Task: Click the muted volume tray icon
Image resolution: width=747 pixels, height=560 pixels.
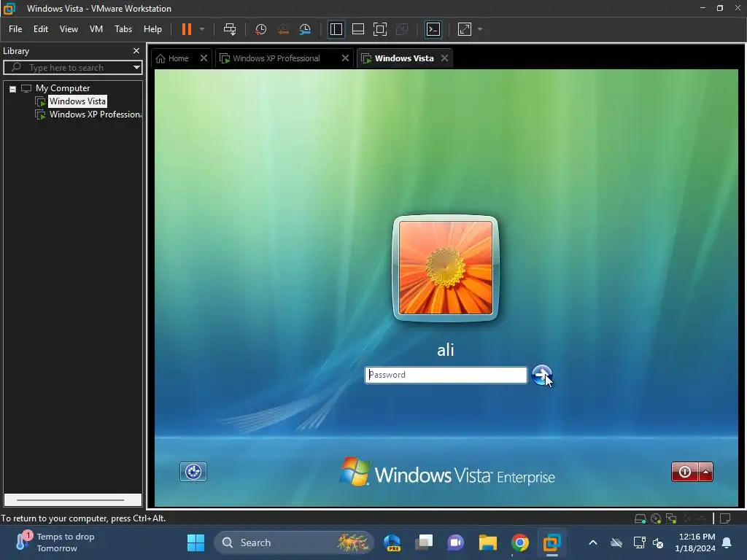Action: tap(658, 542)
